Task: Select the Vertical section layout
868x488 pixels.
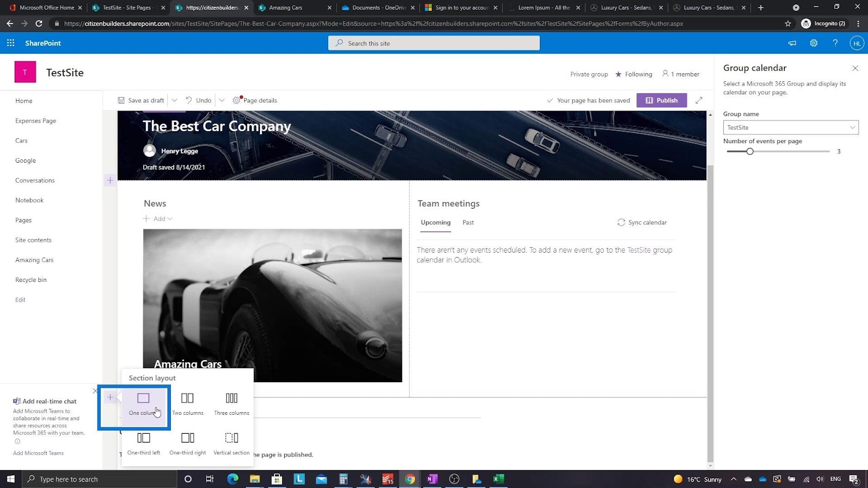Action: (x=232, y=444)
